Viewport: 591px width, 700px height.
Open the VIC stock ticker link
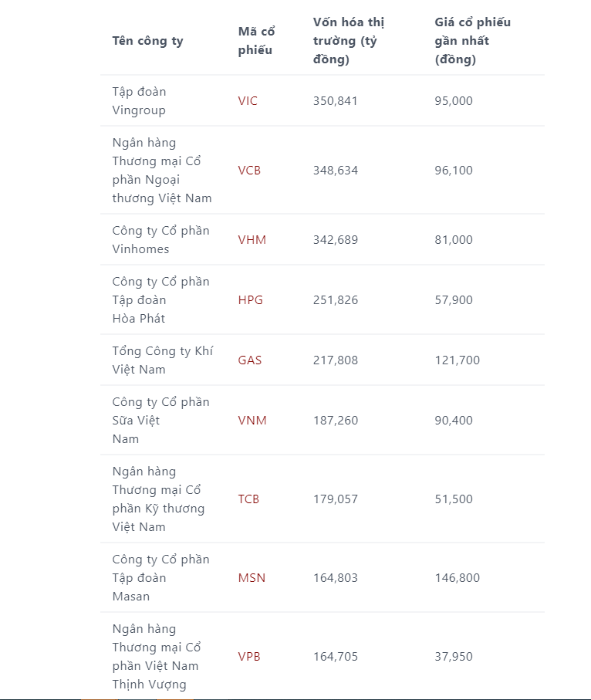point(248,101)
